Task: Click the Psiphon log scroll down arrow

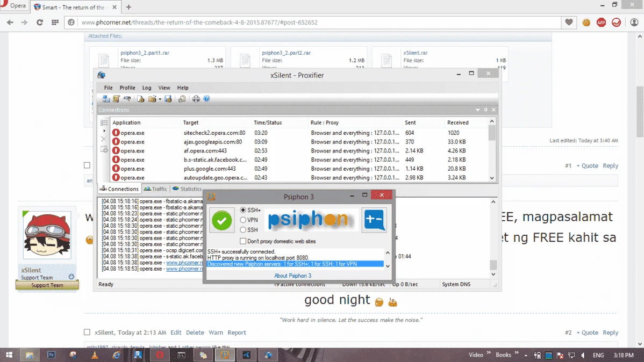Action: tap(387, 266)
